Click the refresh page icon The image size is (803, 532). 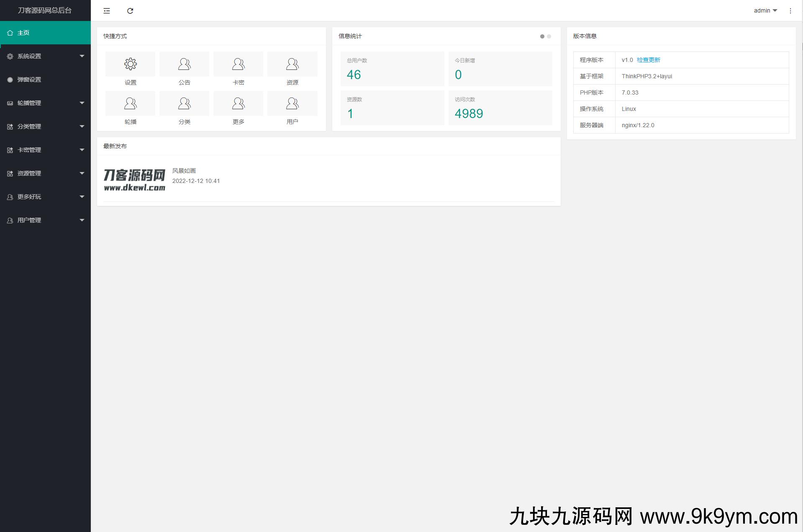pyautogui.click(x=130, y=11)
